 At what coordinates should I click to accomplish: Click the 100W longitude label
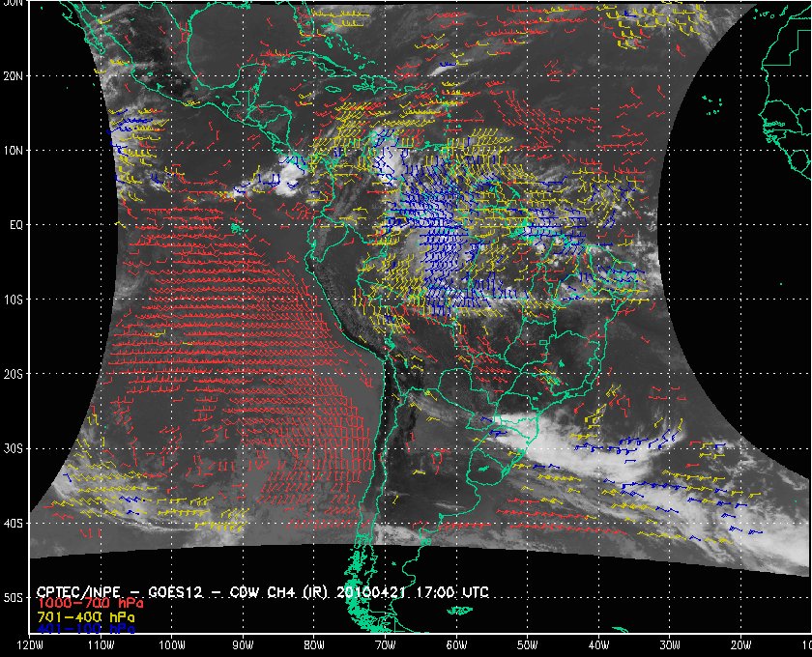(171, 644)
